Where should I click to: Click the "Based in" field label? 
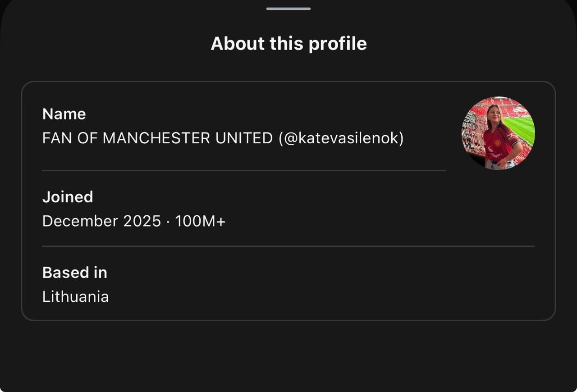pyautogui.click(x=75, y=273)
